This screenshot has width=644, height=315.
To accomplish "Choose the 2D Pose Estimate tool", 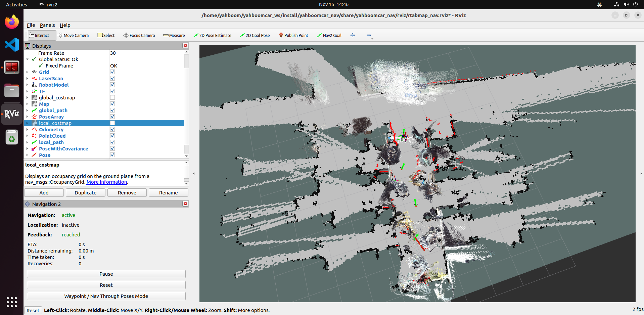I will (x=212, y=35).
